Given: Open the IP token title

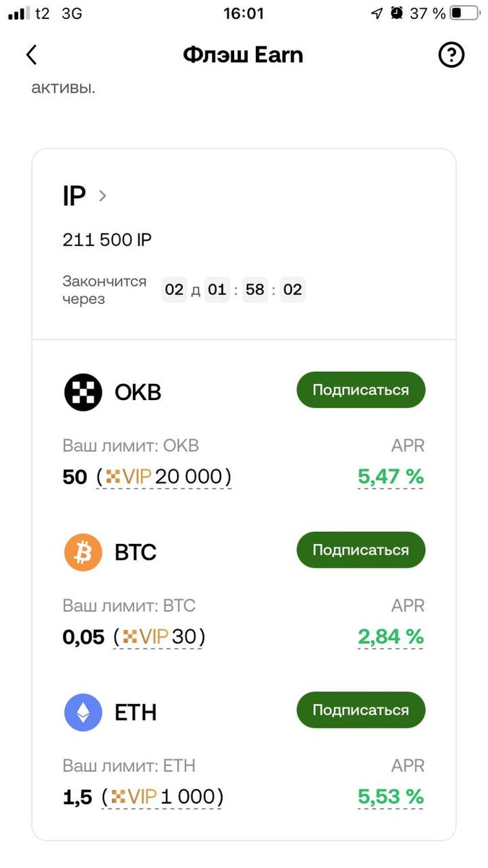Looking at the screenshot, I should click(x=74, y=196).
